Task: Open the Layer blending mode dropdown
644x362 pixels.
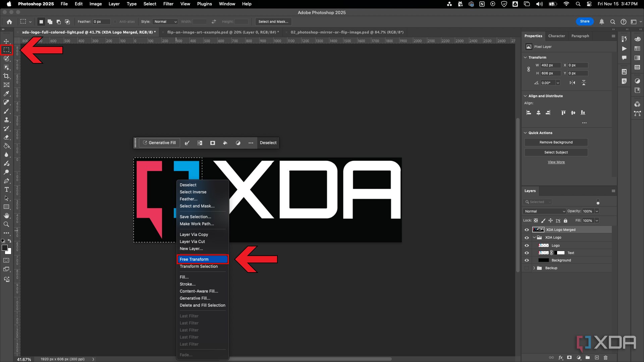Action: (x=544, y=211)
